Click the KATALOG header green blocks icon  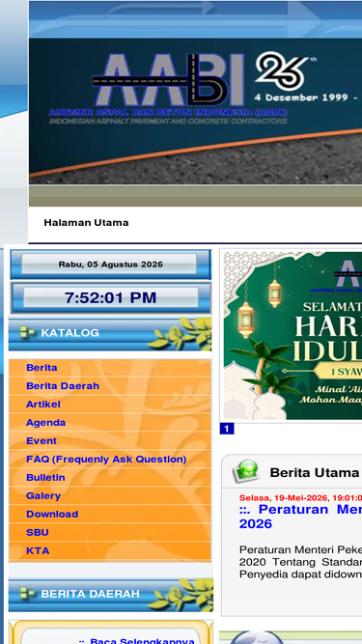(x=27, y=333)
